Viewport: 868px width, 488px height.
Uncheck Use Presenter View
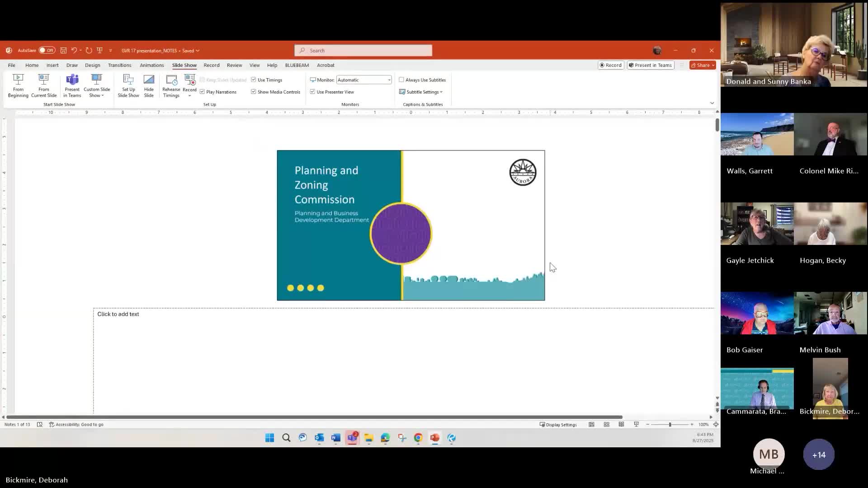(312, 92)
